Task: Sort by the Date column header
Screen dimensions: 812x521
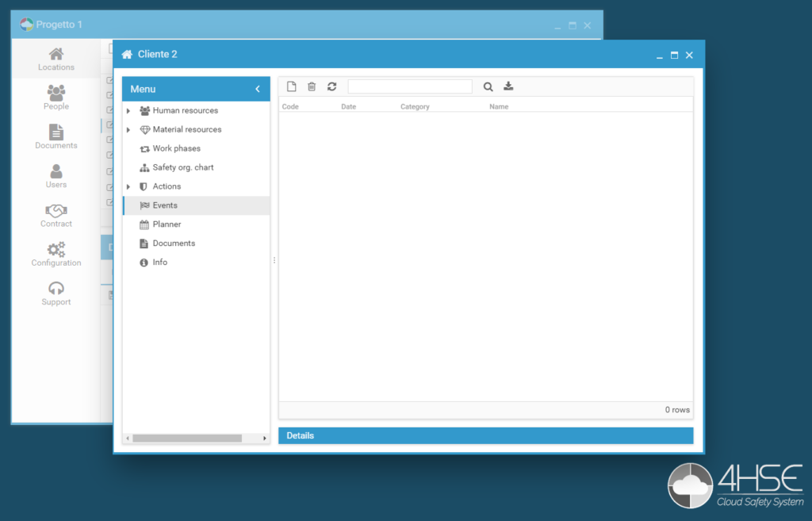Action: tap(349, 107)
